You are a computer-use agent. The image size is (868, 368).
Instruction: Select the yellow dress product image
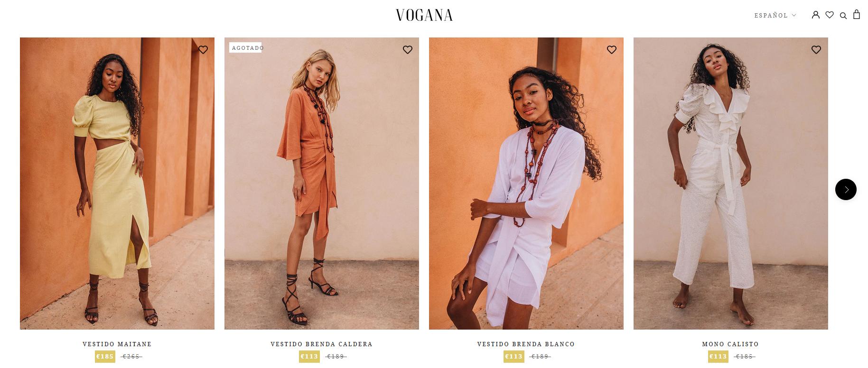117,184
